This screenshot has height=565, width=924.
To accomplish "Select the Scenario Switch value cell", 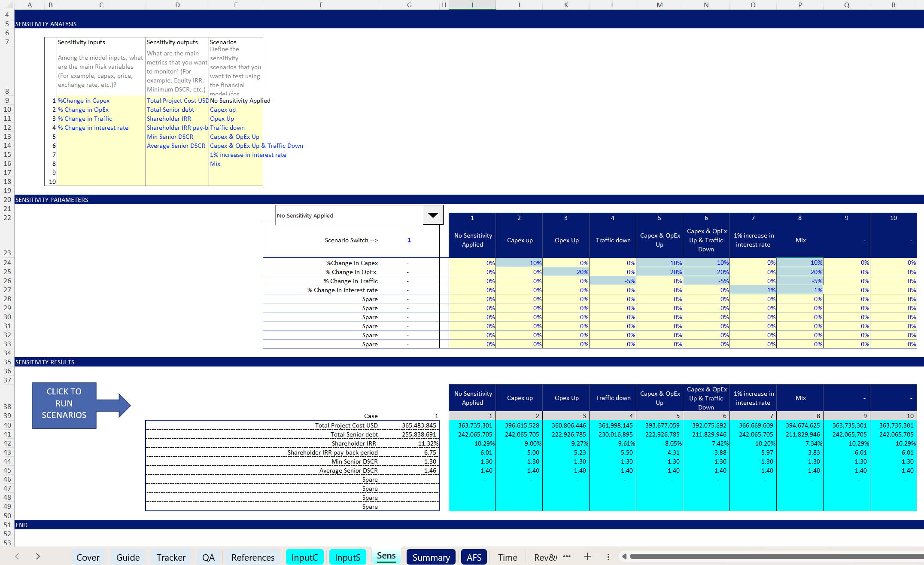I will tap(409, 240).
